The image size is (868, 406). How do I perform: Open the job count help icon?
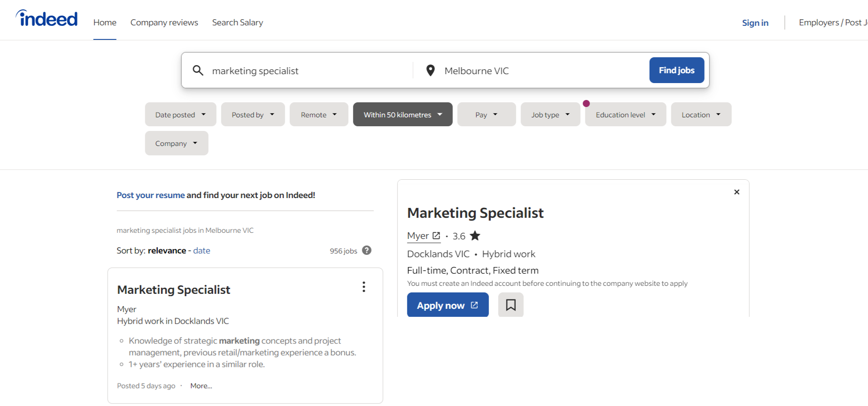coord(367,250)
